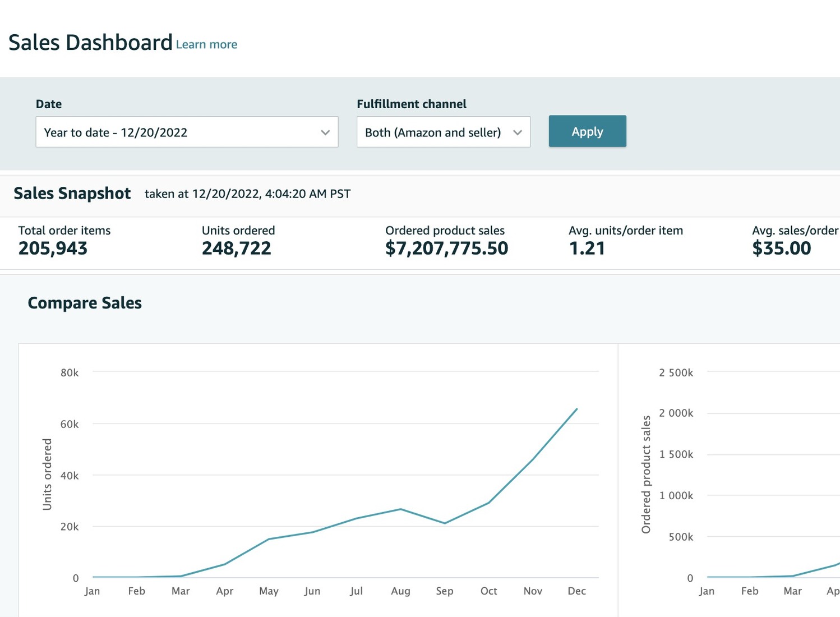Click the snapshot timestamp 12/20/2022, 4:04:20 AM PST
Image resolution: width=840 pixels, height=617 pixels.
click(x=271, y=194)
